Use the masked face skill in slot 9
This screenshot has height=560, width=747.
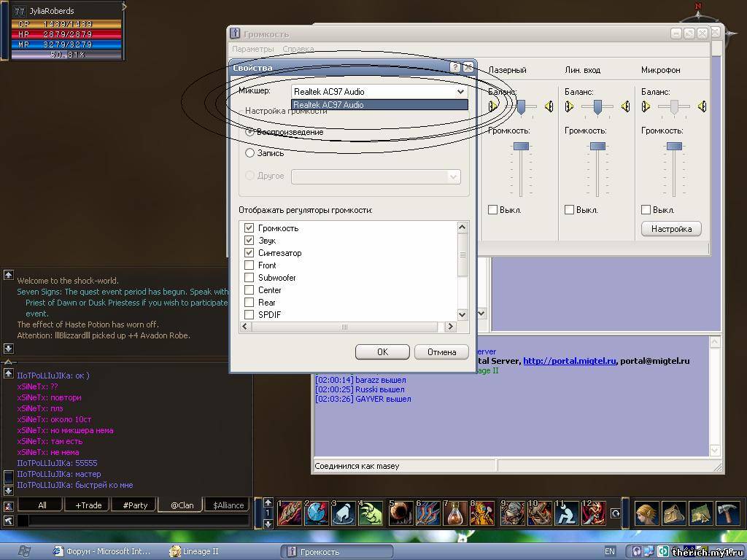(x=513, y=513)
